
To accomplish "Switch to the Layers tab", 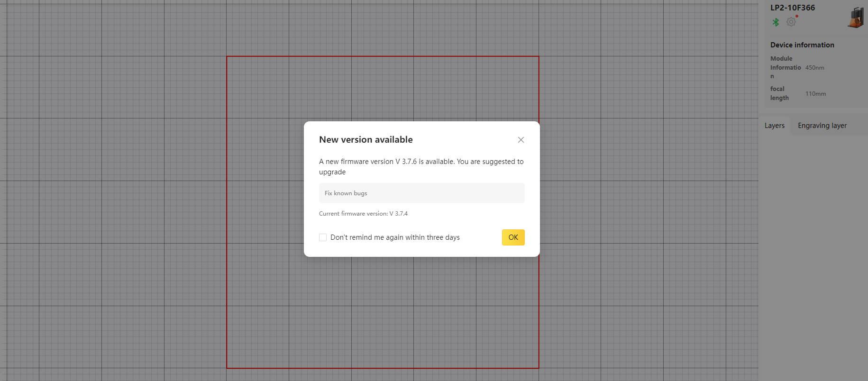I will pos(774,126).
